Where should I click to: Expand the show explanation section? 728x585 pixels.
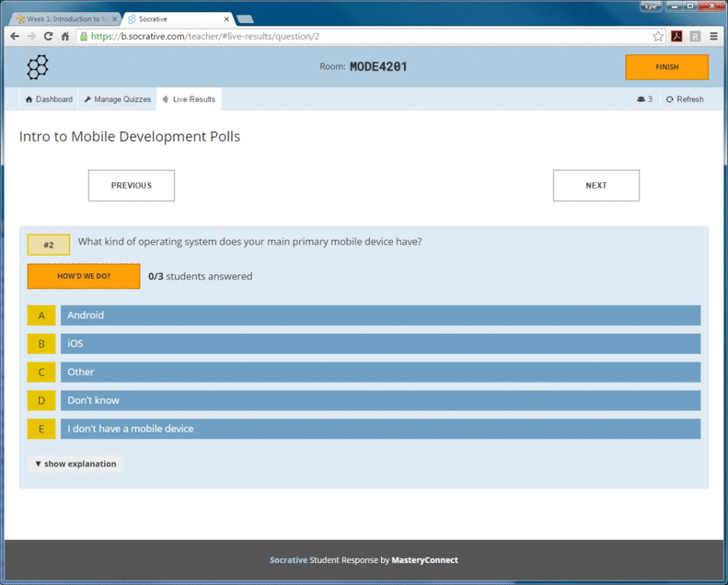click(x=75, y=464)
